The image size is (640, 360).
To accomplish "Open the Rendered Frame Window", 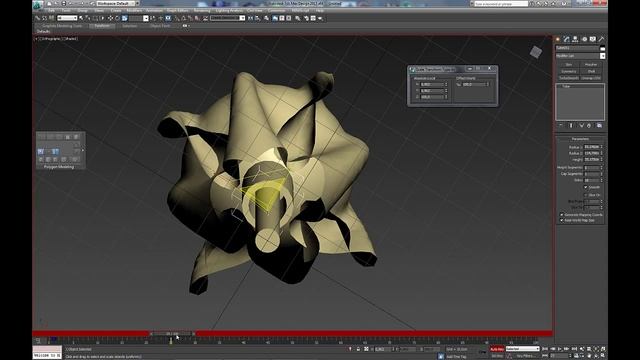I will pyautogui.click(x=313, y=18).
